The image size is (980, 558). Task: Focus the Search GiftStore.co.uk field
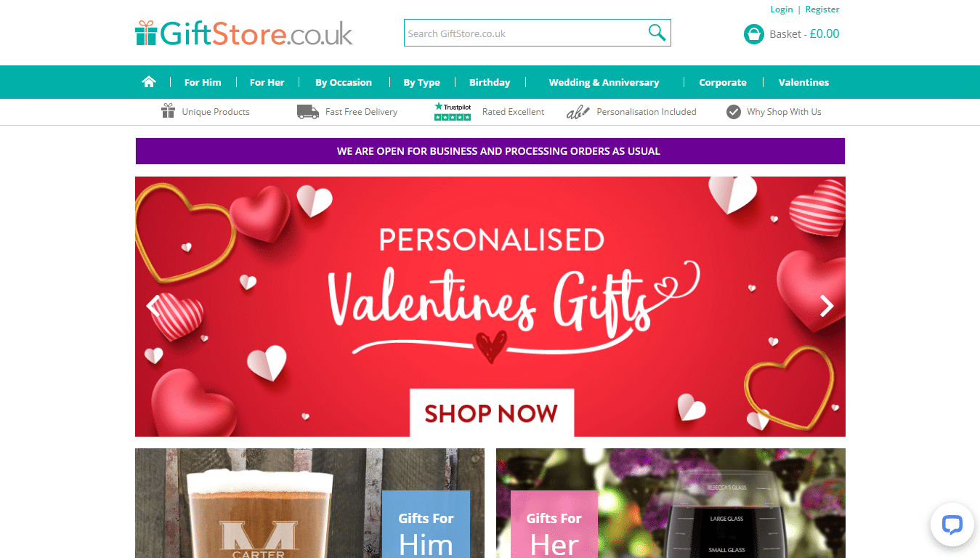[525, 33]
